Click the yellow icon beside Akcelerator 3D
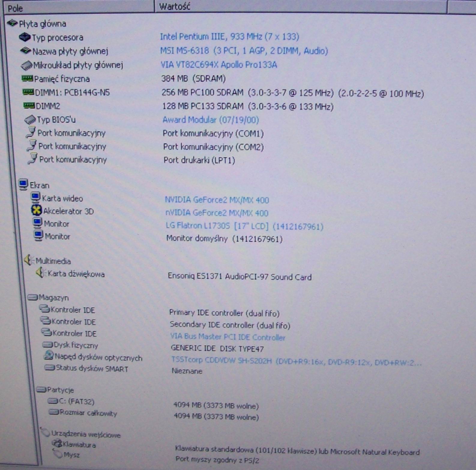 tap(37, 211)
